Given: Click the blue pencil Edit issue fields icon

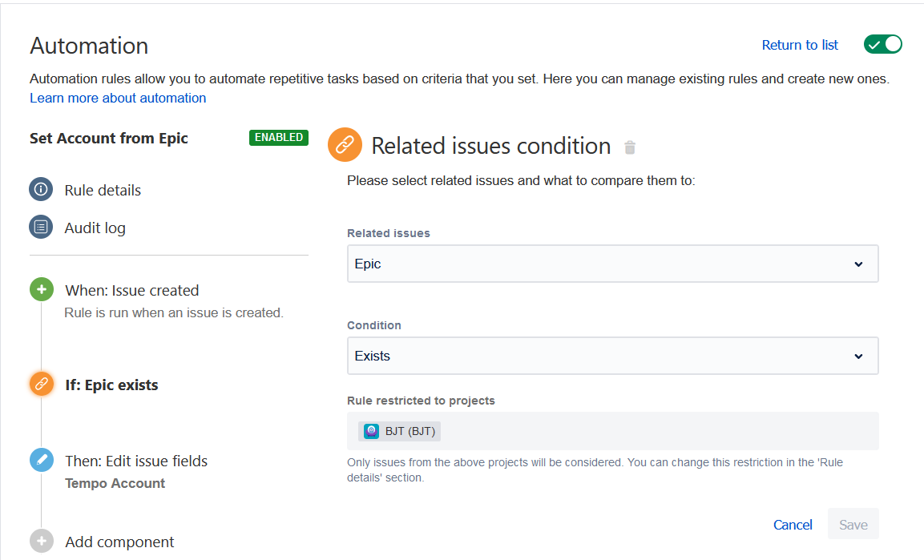Looking at the screenshot, I should (x=41, y=461).
